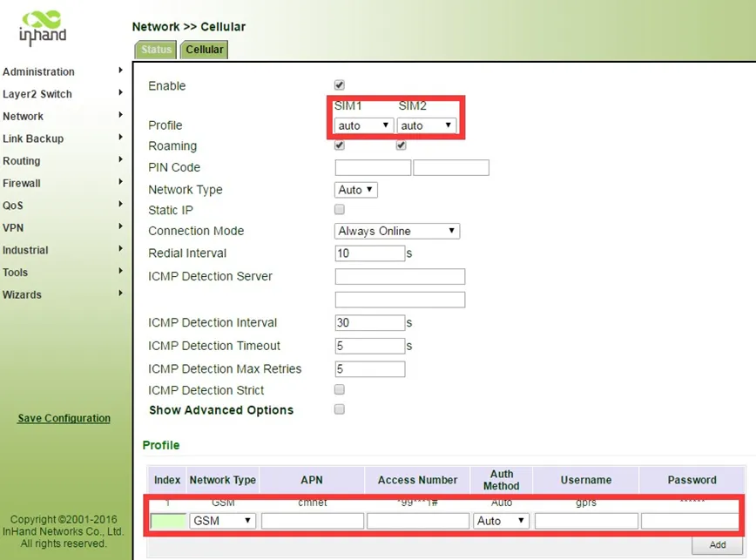The width and height of the screenshot is (756, 560).
Task: Select the Cellular tab
Action: pyautogui.click(x=205, y=50)
